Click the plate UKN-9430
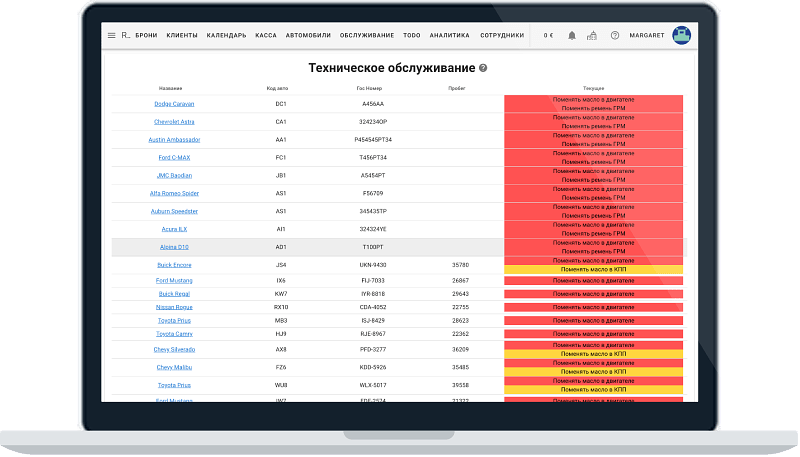Screen dimensions: 800x457 click(373, 265)
